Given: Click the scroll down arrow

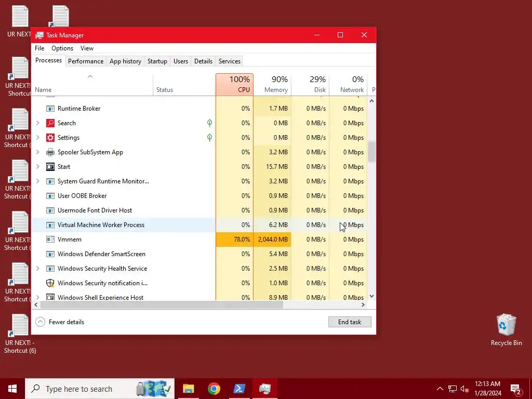Looking at the screenshot, I should (x=371, y=296).
